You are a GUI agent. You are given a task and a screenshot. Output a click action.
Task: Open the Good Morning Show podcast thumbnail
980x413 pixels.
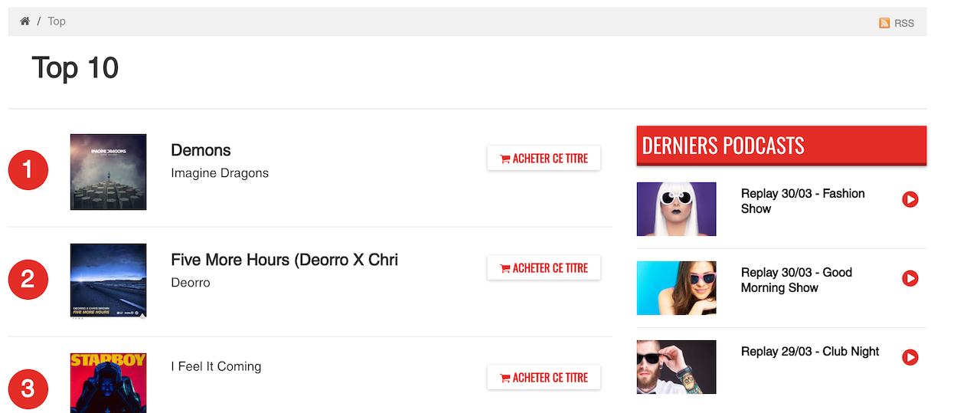(676, 288)
